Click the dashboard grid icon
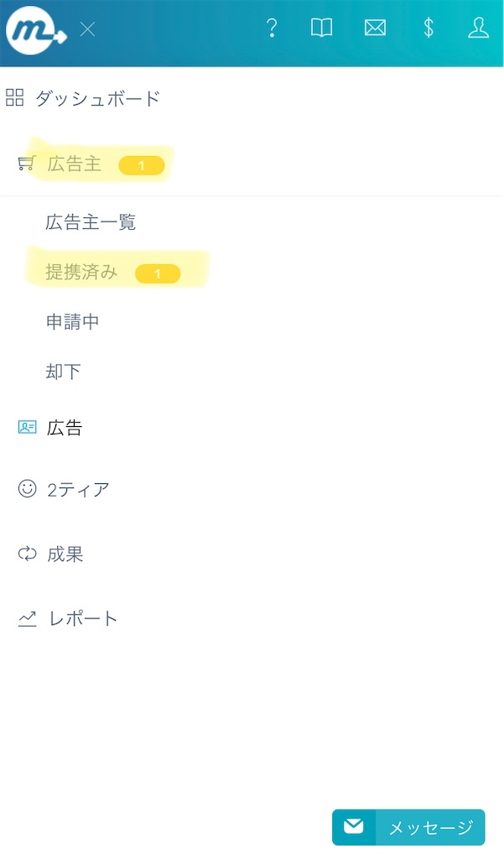 click(x=14, y=96)
